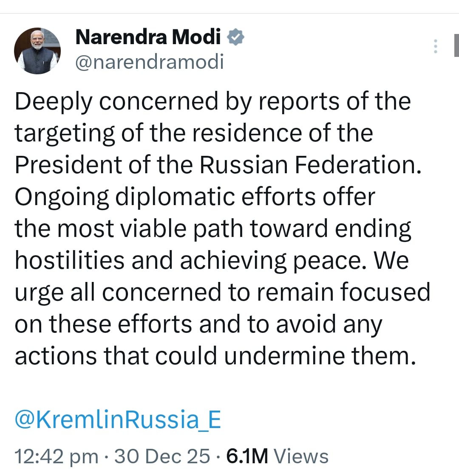459x476 pixels.
Task: Open Narendra Modi's profile photo
Action: click(37, 51)
